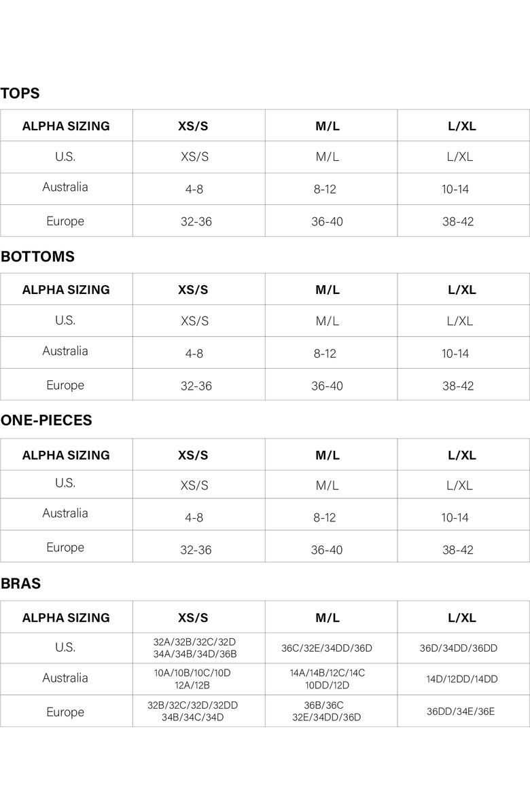Click the BOTTOMS section heading
The image size is (530, 812).
pos(37,257)
